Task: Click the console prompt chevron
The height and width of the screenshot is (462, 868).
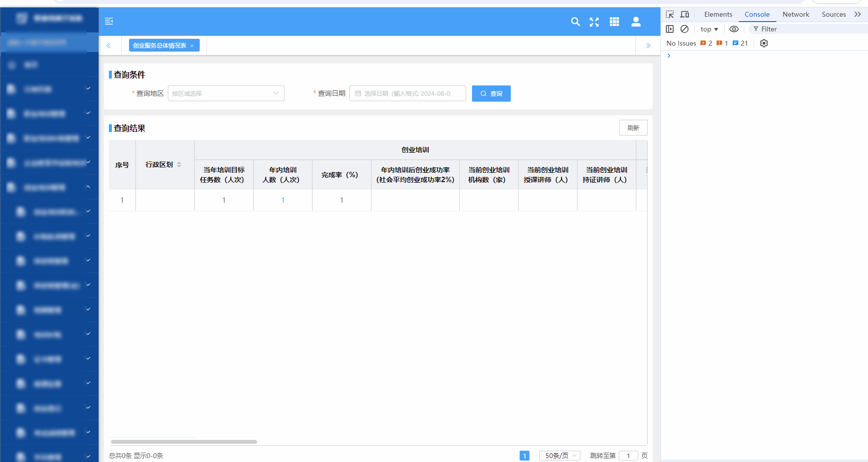Action: (669, 56)
